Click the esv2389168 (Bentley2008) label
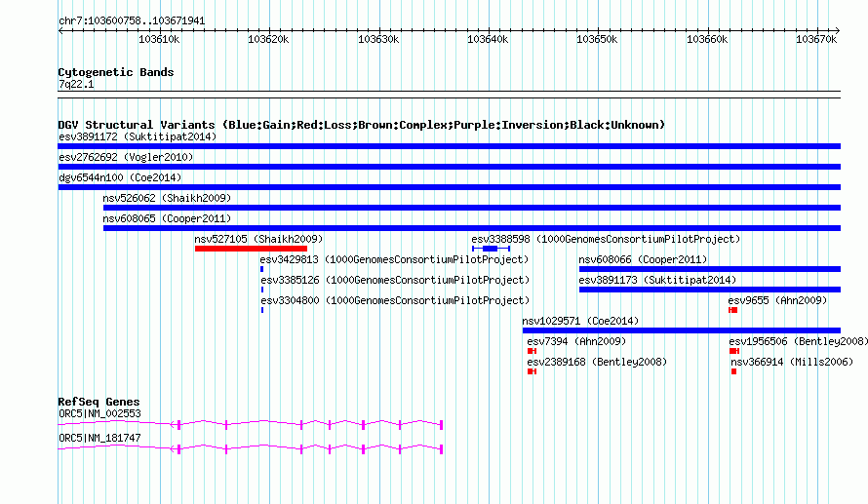Viewport: 868px width, 504px height. point(597,362)
